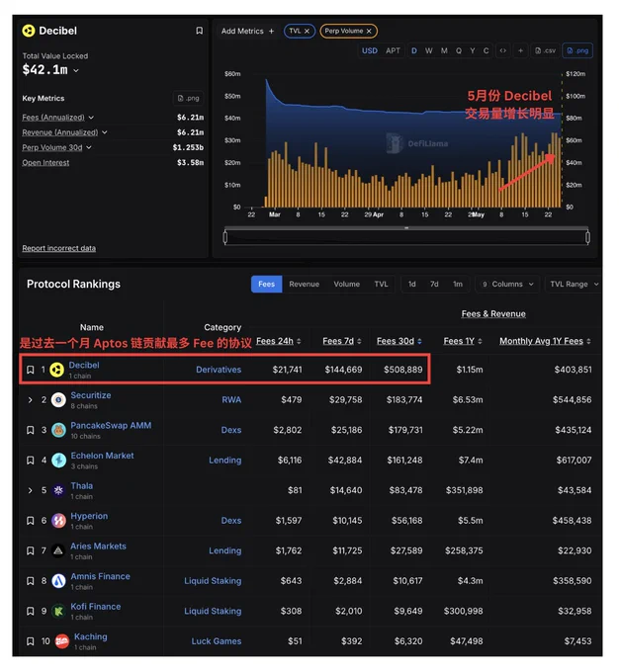Viewport: 619px width, 672px height.
Task: Switch chart currency to USD
Action: tap(370, 50)
